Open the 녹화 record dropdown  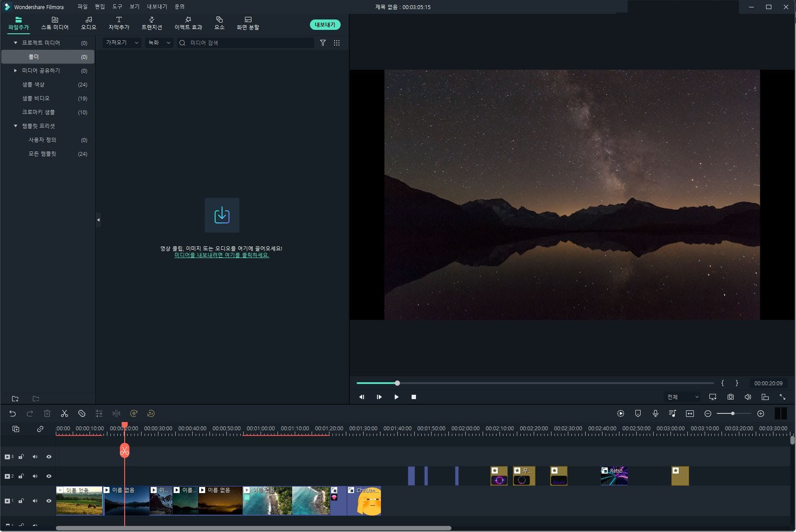pyautogui.click(x=159, y=42)
